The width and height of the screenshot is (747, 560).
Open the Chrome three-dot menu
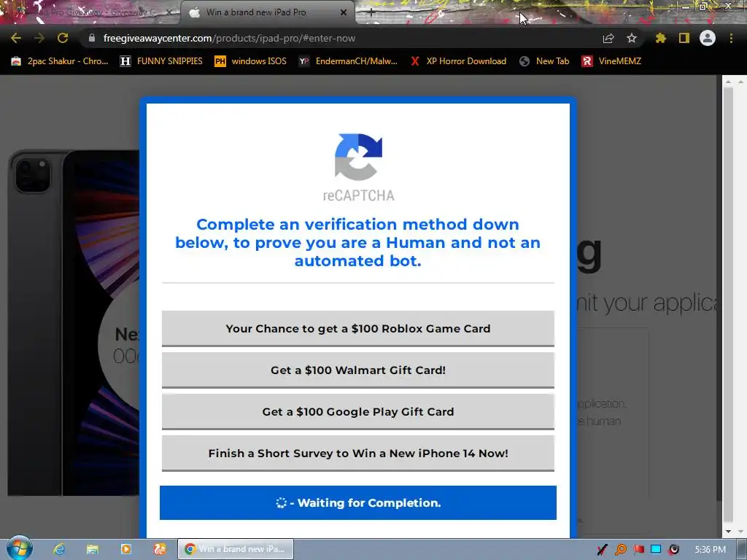click(x=731, y=38)
